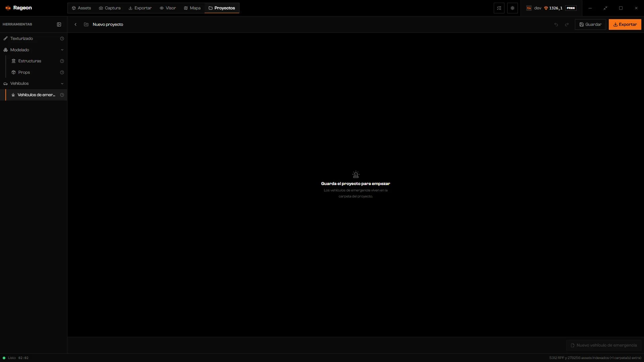Viewport: 644px width, 362px height.
Task: Toggle compact window mode icon
Action: pyautogui.click(x=605, y=8)
